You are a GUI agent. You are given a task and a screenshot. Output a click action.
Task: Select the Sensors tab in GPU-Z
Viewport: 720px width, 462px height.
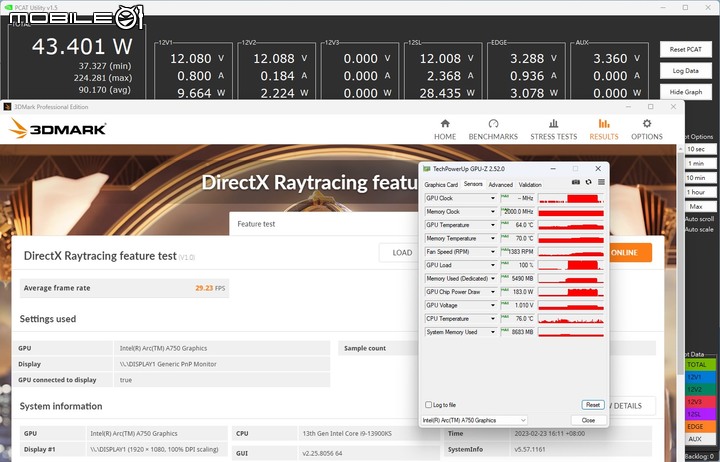(x=473, y=184)
